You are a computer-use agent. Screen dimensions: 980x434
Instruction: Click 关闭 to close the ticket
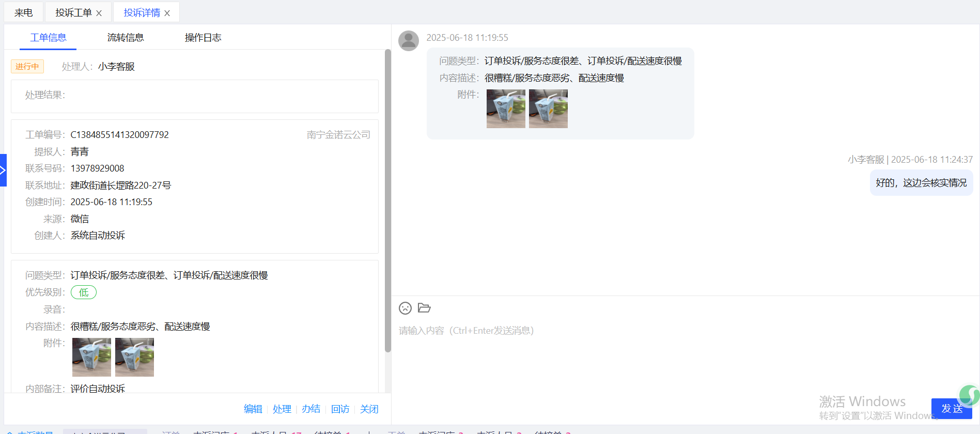click(369, 409)
